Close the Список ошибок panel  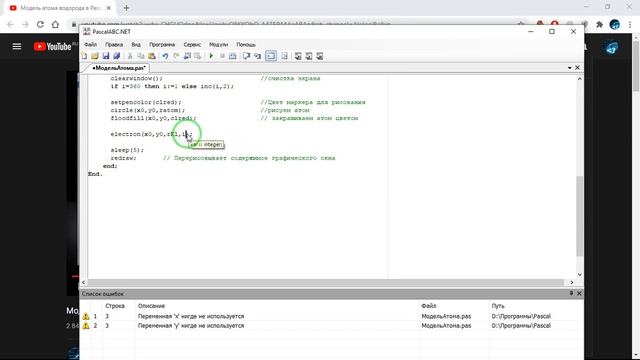579,293
